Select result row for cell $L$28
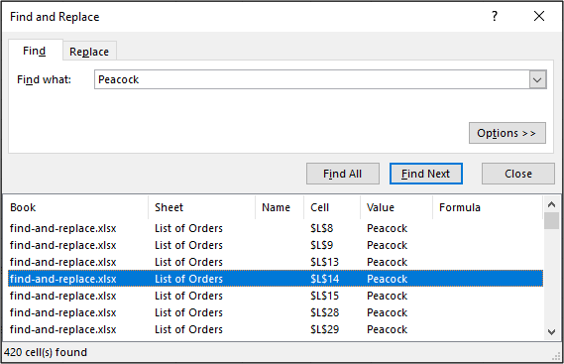This screenshot has width=564, height=364. 276,313
